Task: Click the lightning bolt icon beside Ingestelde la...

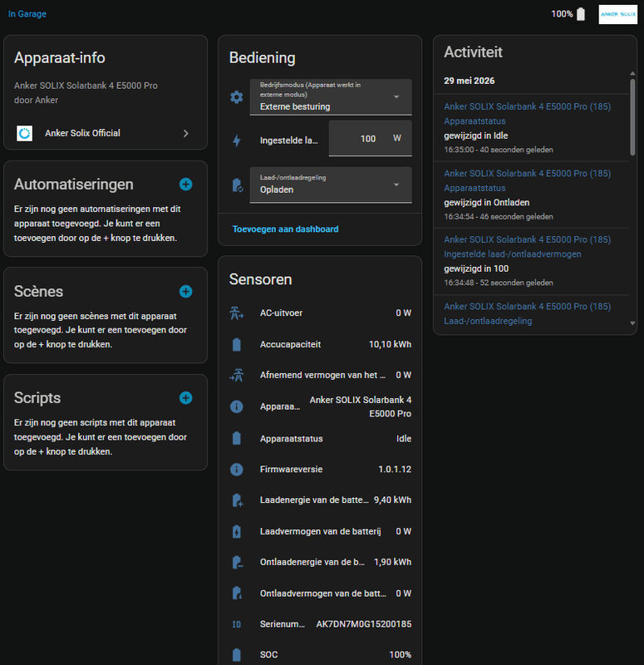Action: click(x=237, y=140)
